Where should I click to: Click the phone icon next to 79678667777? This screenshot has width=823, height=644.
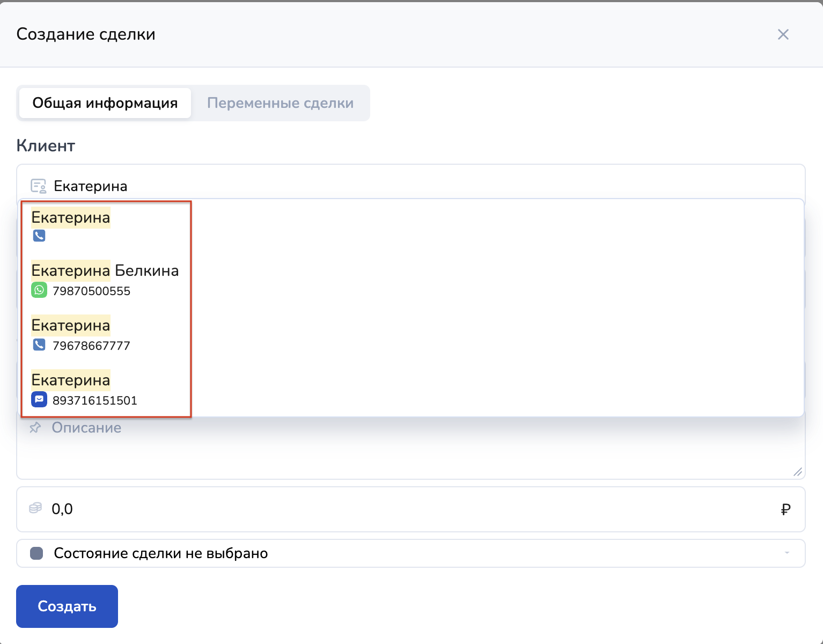(x=39, y=345)
